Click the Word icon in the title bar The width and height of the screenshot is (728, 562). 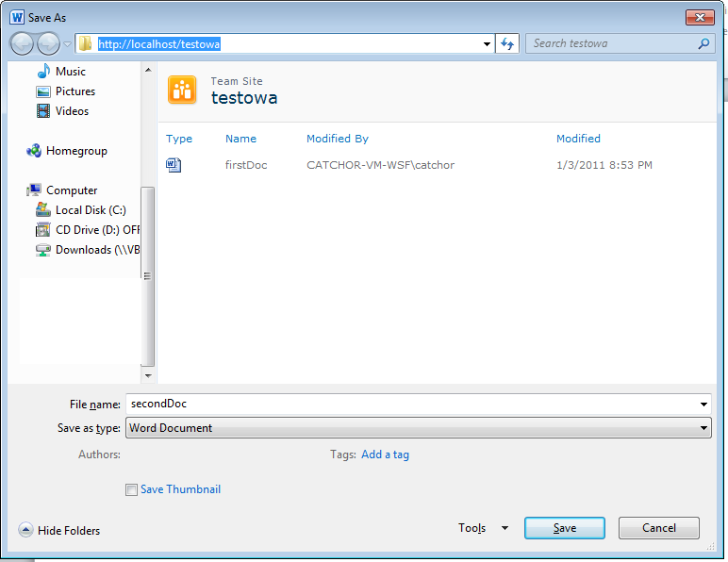pos(17,17)
